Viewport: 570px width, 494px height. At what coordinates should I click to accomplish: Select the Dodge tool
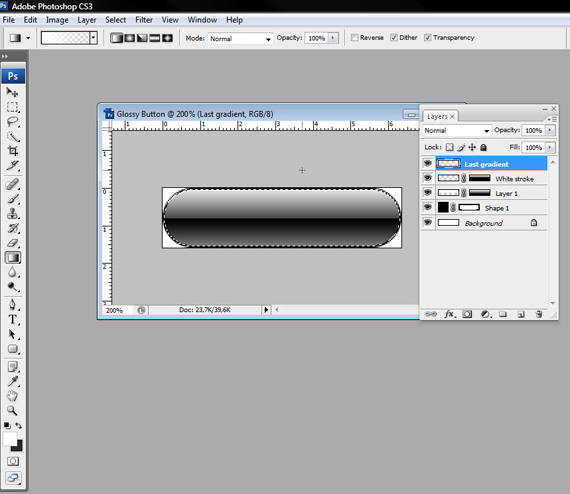tap(12, 287)
